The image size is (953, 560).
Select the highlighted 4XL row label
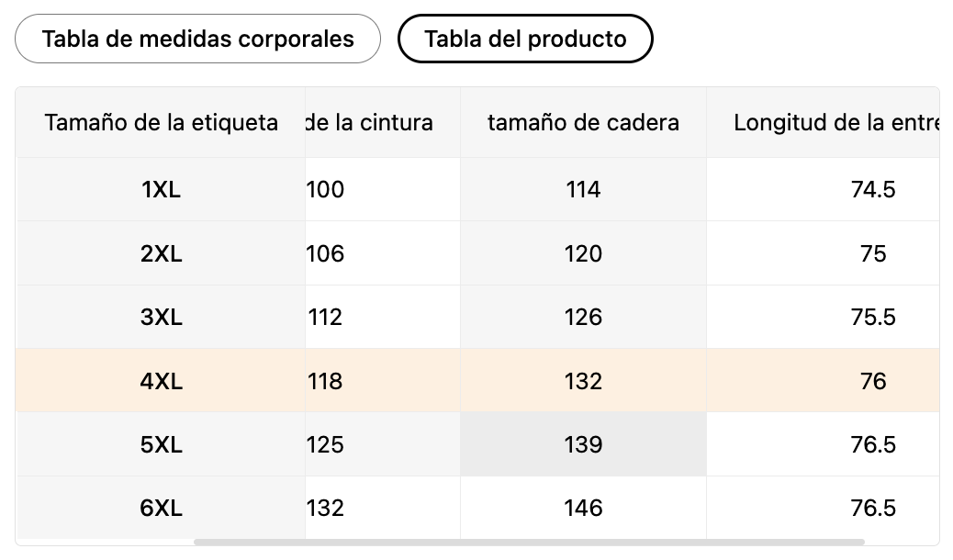tap(162, 380)
